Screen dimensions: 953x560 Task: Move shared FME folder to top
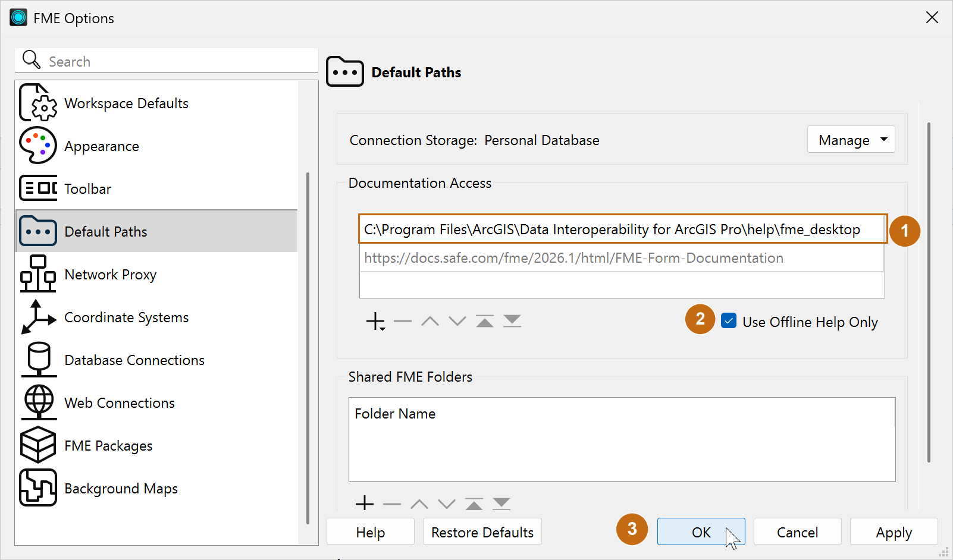(x=474, y=504)
